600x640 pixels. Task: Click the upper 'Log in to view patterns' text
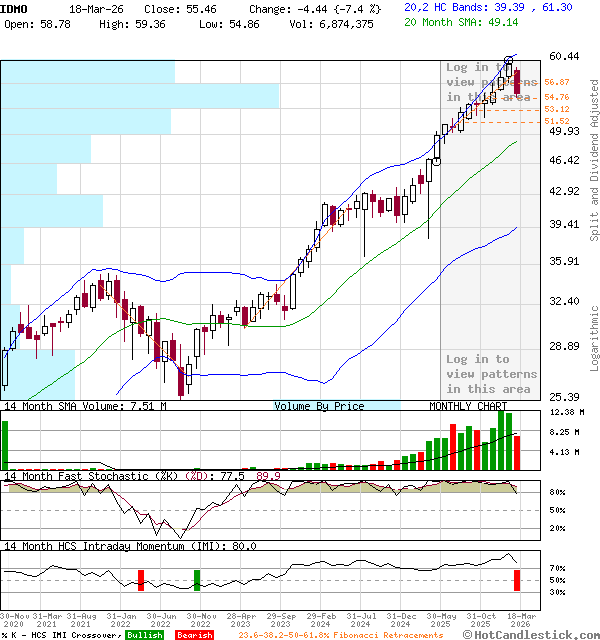[489, 82]
